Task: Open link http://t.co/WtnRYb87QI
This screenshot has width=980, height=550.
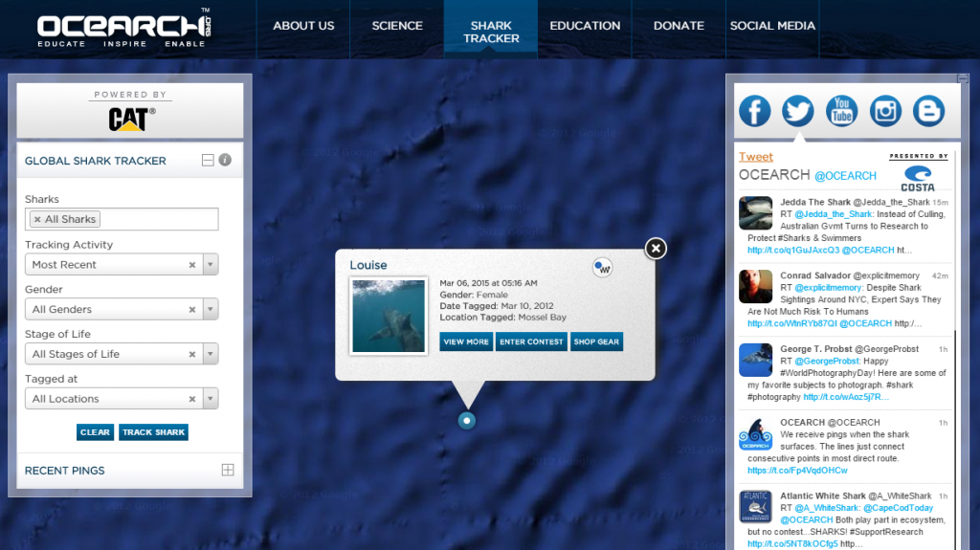Action: [791, 323]
